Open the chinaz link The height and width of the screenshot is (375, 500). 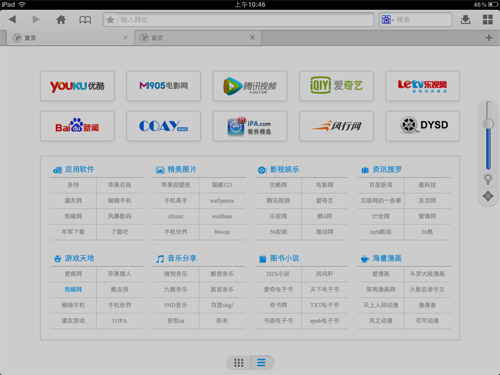(176, 216)
